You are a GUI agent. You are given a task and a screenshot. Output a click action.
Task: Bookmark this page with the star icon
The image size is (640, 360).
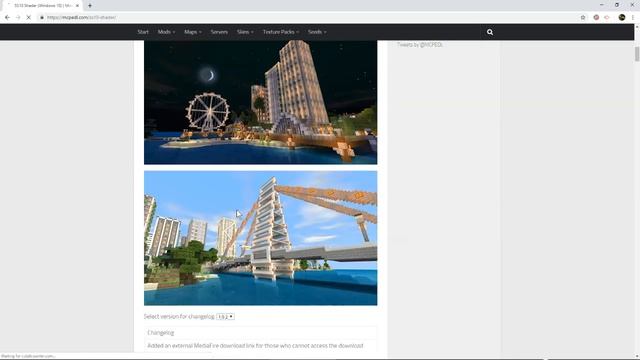click(x=583, y=17)
